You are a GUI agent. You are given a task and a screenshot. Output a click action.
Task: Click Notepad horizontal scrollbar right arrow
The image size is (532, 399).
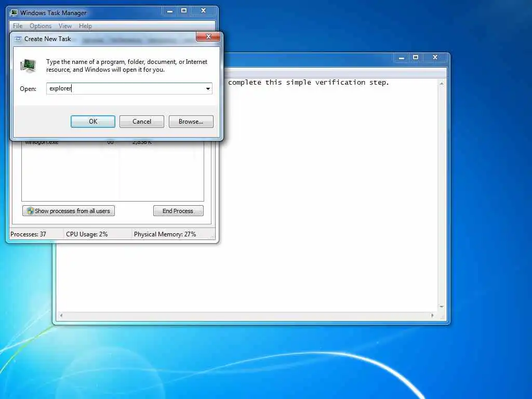[432, 315]
